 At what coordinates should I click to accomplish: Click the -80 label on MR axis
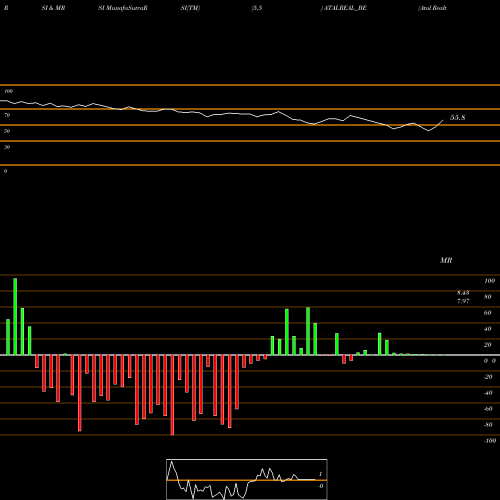(488, 425)
